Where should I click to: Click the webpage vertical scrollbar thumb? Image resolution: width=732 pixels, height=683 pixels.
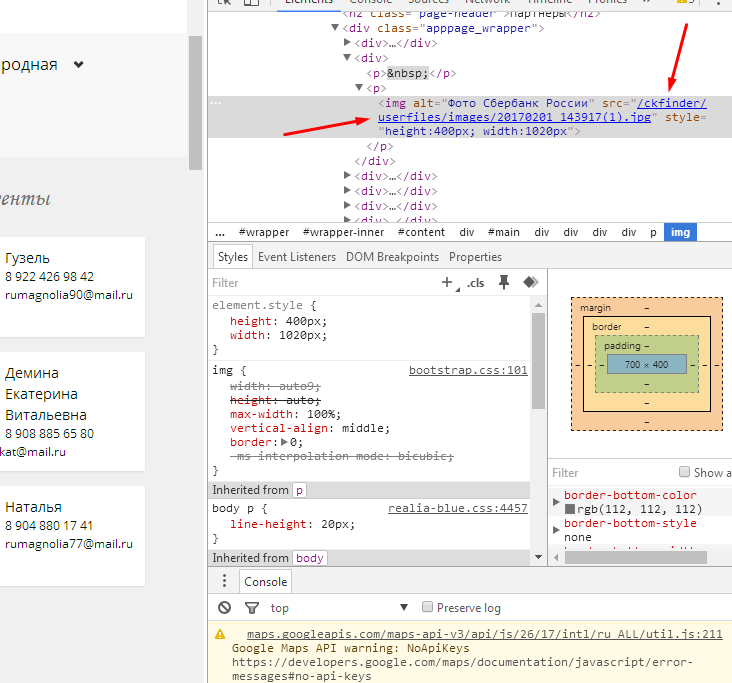tap(195, 103)
